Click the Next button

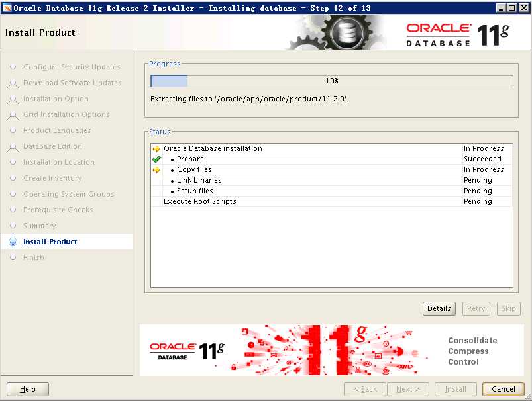click(408, 389)
